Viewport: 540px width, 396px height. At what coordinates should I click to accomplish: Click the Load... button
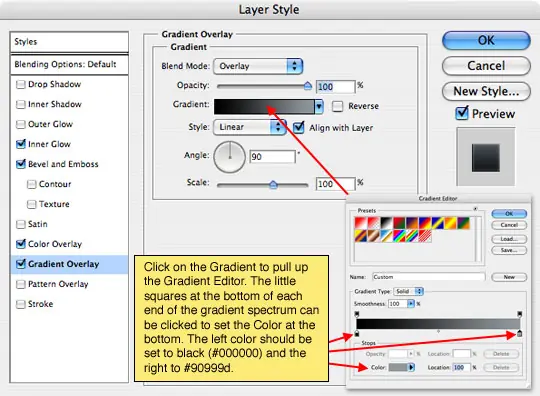[509, 239]
